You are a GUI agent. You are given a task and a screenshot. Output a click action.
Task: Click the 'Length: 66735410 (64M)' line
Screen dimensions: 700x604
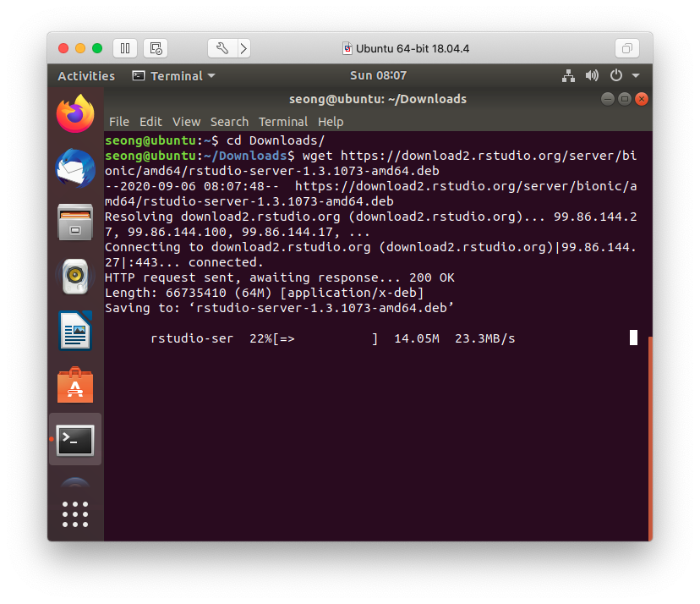click(x=265, y=293)
